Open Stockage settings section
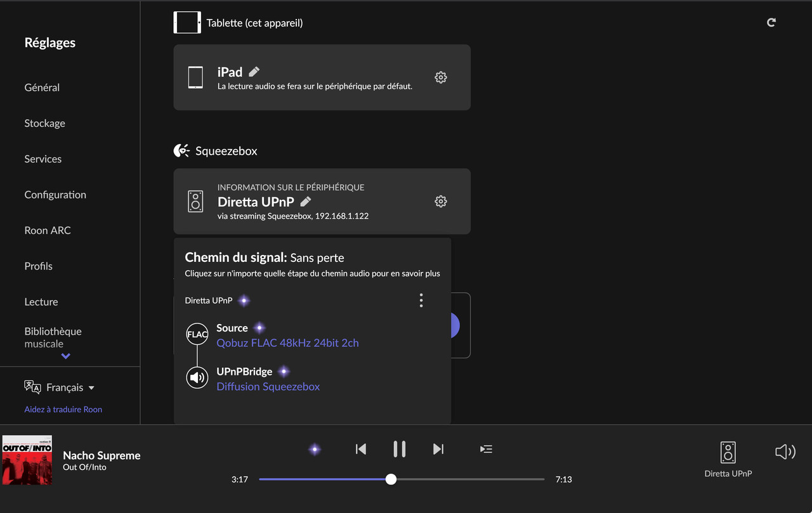 44,123
